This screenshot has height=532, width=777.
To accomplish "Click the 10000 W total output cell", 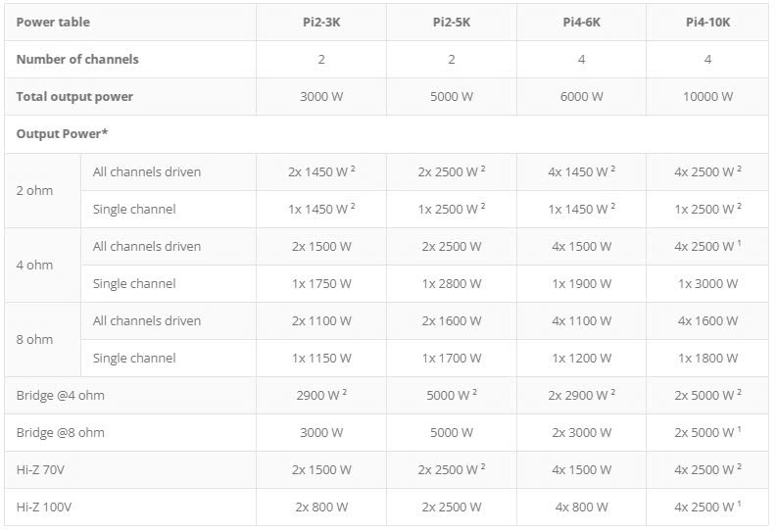I will pyautogui.click(x=707, y=96).
